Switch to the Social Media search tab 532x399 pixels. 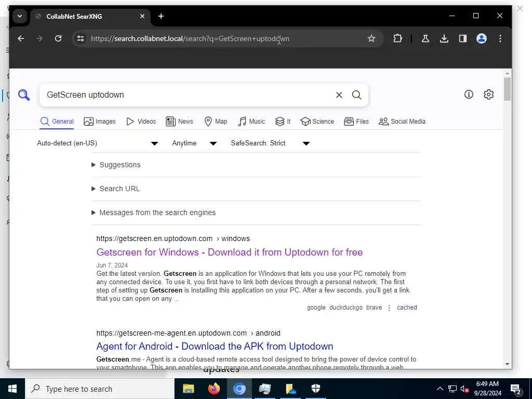402,122
